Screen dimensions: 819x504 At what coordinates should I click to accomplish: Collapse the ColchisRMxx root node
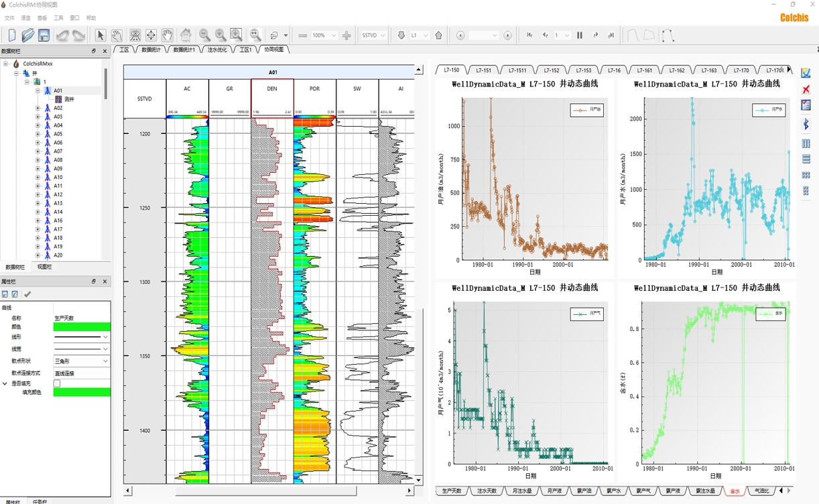click(x=5, y=64)
